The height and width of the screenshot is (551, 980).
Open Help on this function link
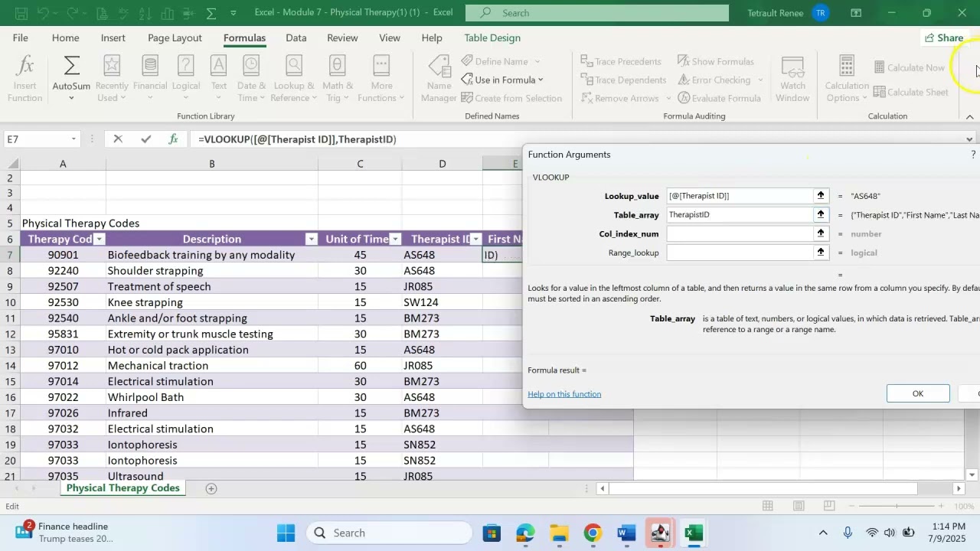click(564, 394)
